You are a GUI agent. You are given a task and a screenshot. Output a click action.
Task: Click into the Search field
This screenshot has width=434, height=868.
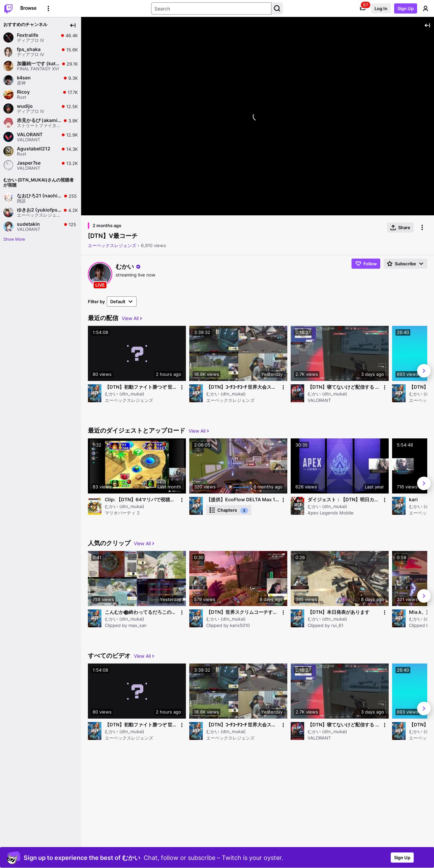pyautogui.click(x=211, y=8)
